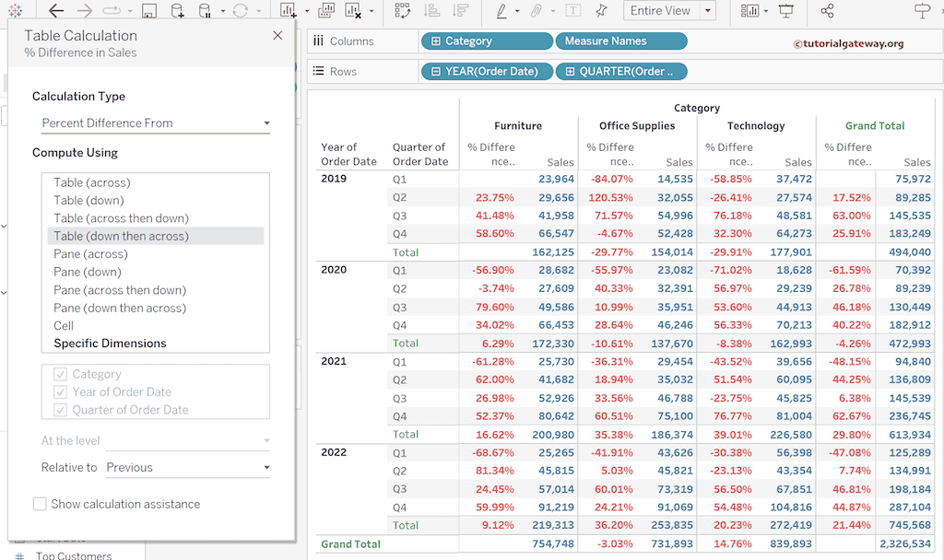Click the Add new data source icon
This screenshot has width=944, height=560.
pyautogui.click(x=177, y=11)
